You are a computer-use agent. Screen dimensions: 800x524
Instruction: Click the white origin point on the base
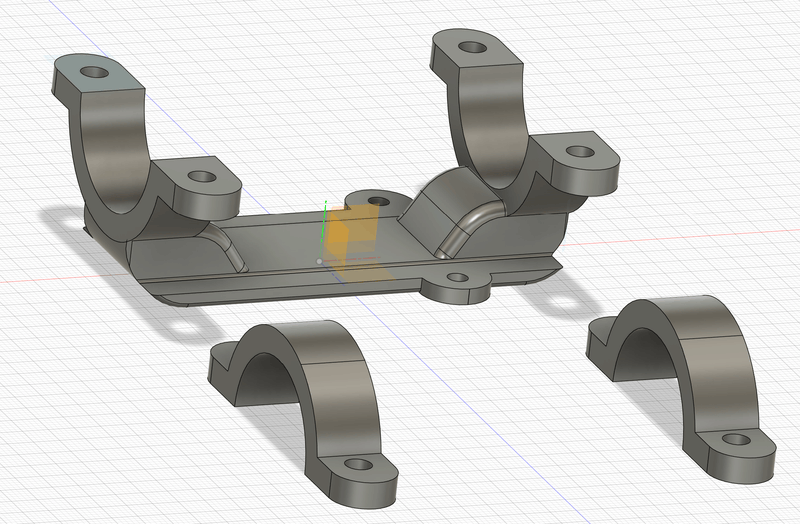pos(319,261)
